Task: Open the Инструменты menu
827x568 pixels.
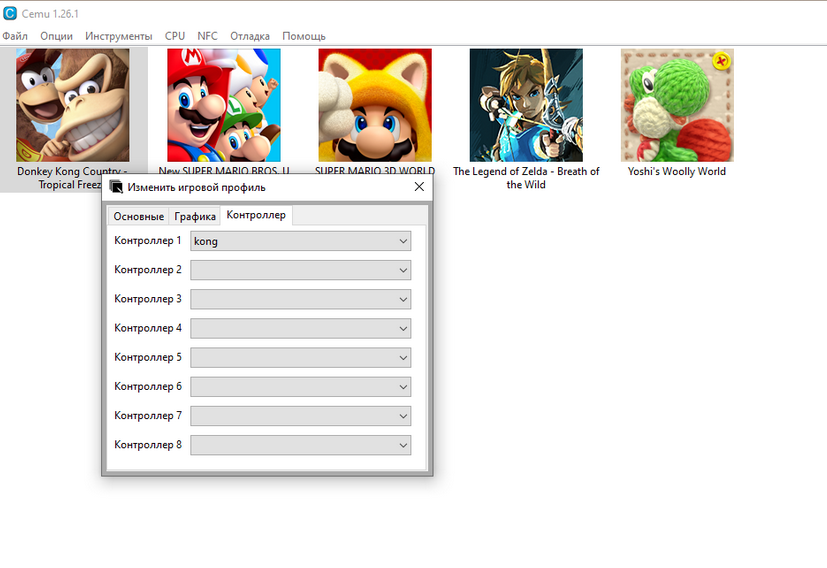Action: pos(119,36)
